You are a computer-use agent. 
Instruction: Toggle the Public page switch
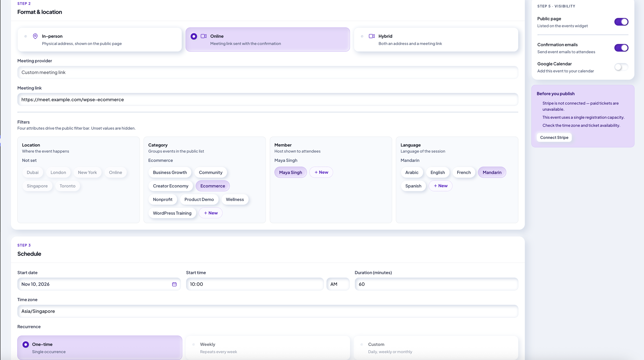click(621, 22)
